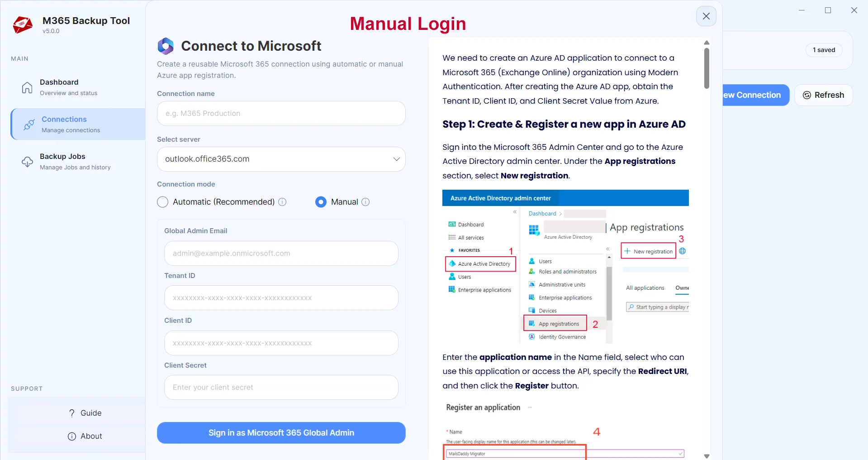Screen dimensions: 868x460
Task: Focus the Global Admin Email field
Action: pos(281,253)
